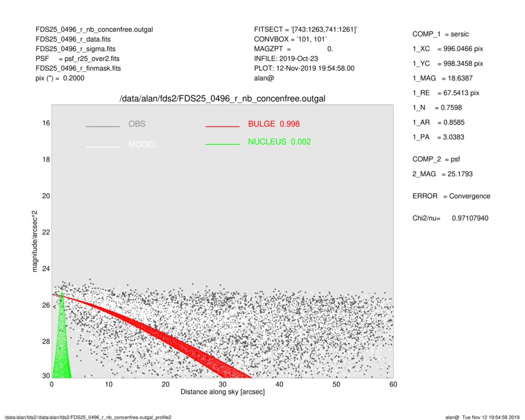Click the white MODEL legend line
Viewport: 525px width, 420px height.
coord(103,147)
